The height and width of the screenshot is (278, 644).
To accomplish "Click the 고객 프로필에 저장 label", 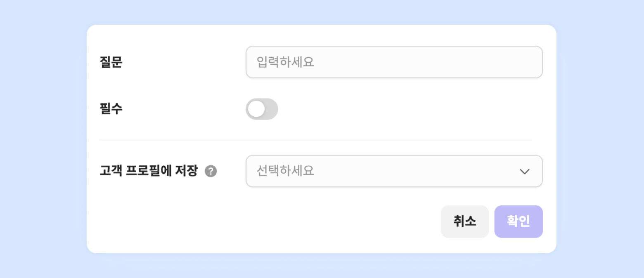I will [x=149, y=171].
